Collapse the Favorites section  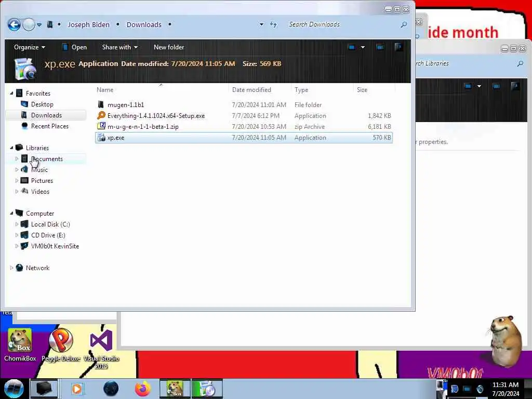[11, 93]
